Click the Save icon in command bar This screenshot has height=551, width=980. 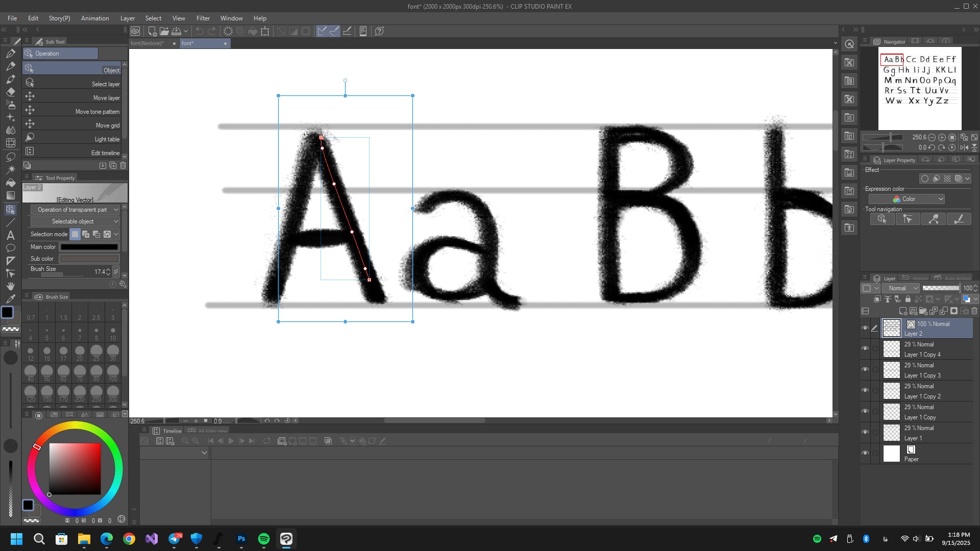click(x=176, y=31)
